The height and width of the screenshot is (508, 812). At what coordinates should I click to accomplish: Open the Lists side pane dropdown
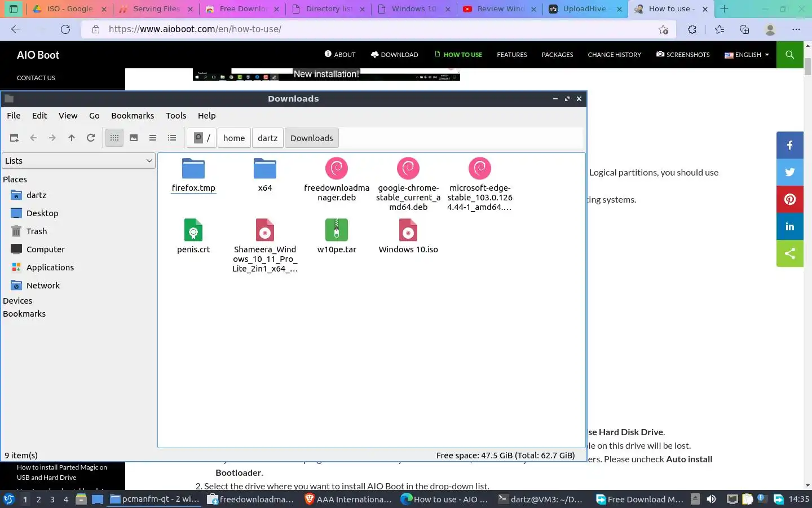coord(78,161)
